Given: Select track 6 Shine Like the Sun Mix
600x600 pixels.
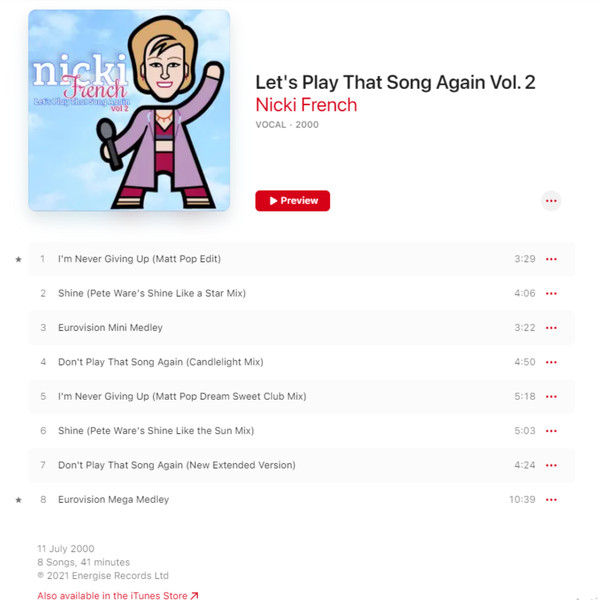Looking at the screenshot, I should coord(301,431).
